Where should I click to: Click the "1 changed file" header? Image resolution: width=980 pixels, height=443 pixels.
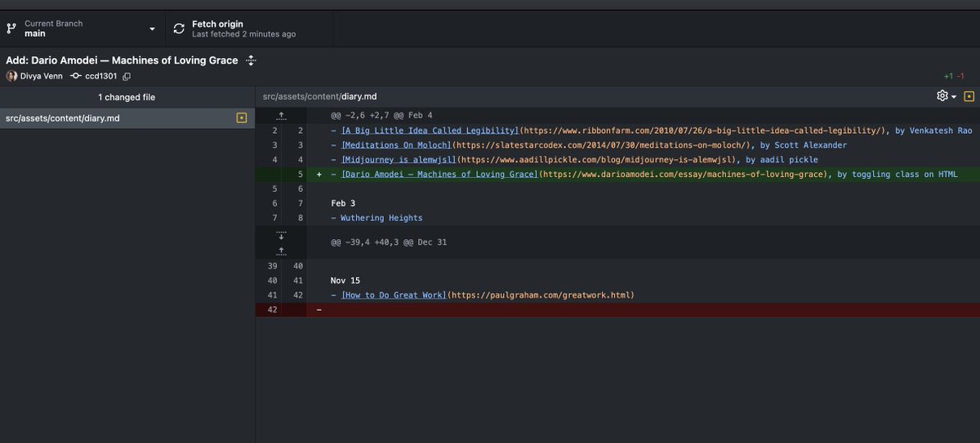(x=127, y=97)
